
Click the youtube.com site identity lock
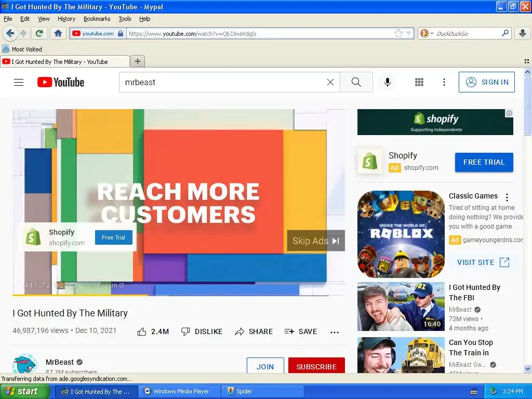(x=121, y=33)
